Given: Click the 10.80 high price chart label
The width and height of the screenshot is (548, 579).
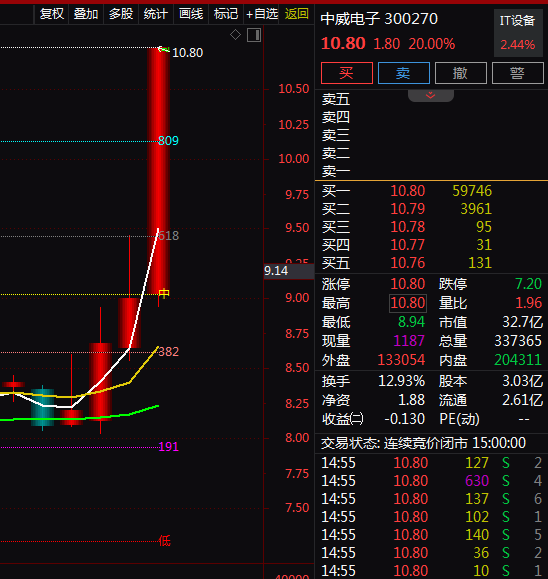Looking at the screenshot, I should (x=188, y=53).
